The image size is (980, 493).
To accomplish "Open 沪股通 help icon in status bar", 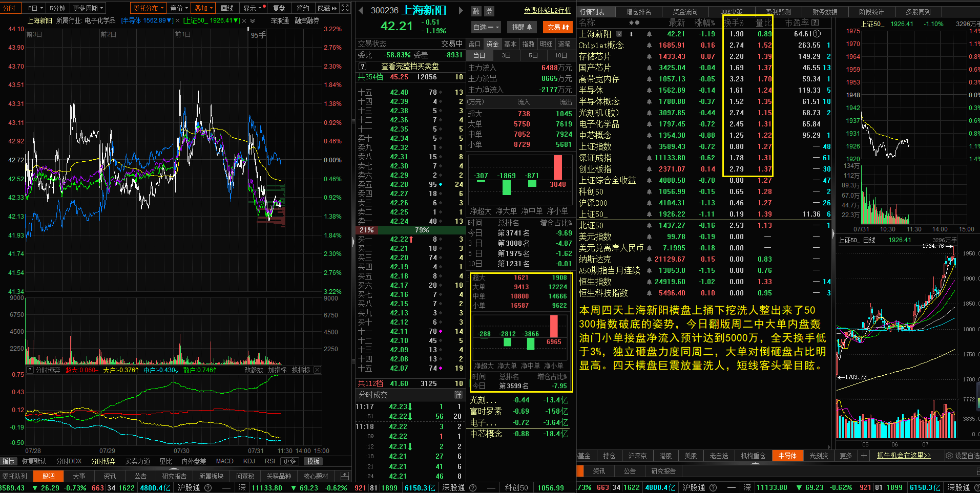I will point(208,488).
